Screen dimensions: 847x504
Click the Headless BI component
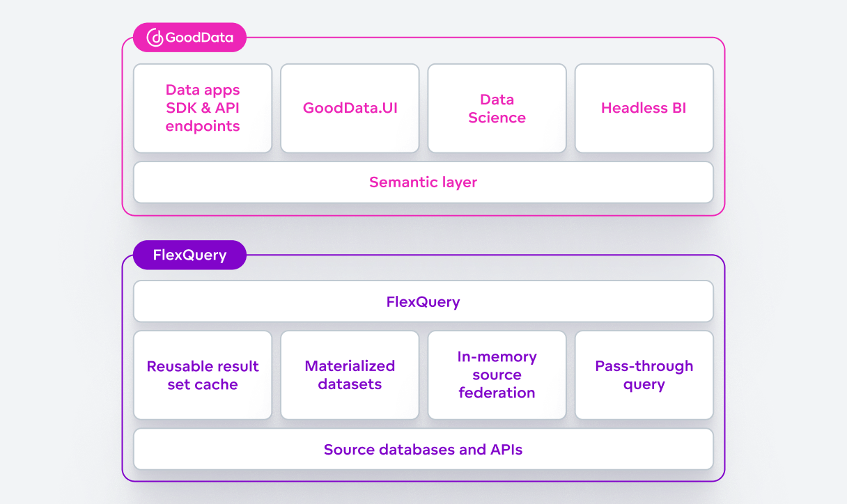click(644, 108)
